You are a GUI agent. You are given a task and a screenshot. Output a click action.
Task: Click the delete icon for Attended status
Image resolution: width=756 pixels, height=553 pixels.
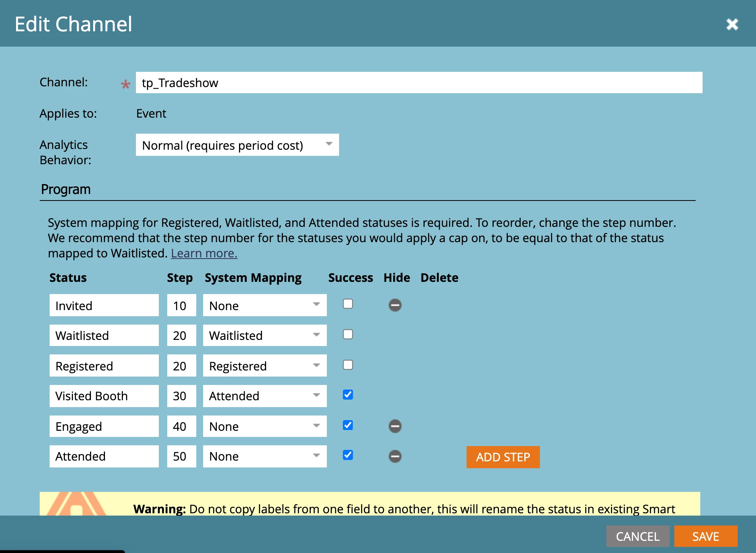[x=395, y=456]
